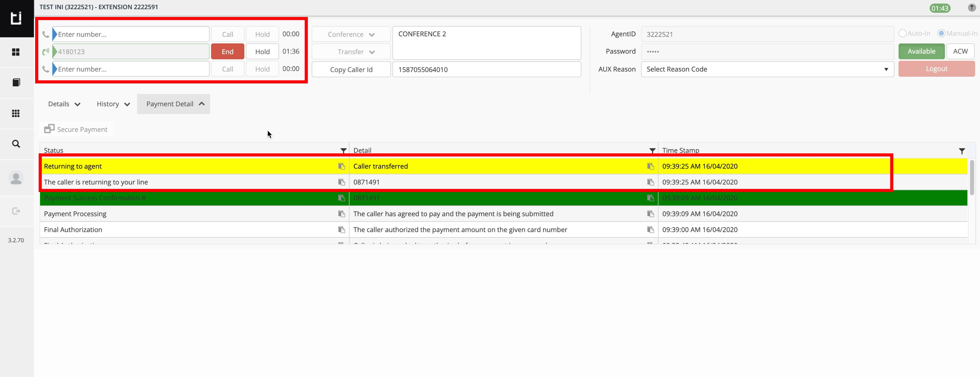This screenshot has width=980, height=377.
Task: Select the Manual-In radio option
Action: click(941, 33)
